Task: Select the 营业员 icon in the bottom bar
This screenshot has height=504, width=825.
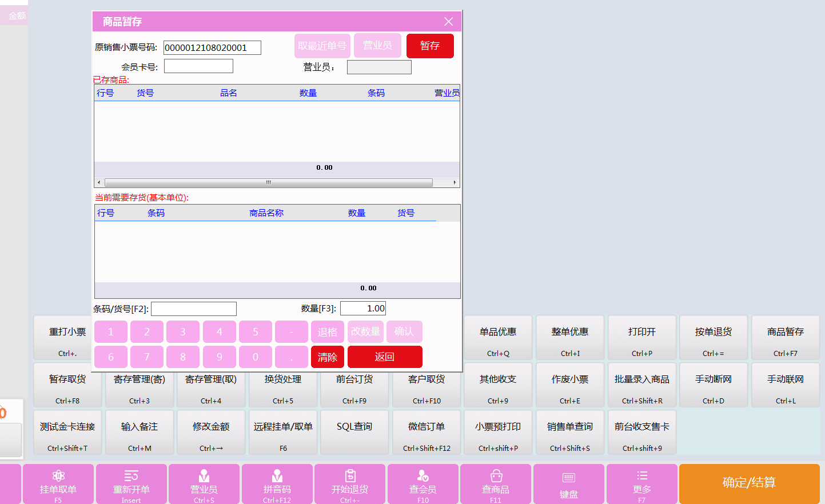Action: tap(204, 483)
